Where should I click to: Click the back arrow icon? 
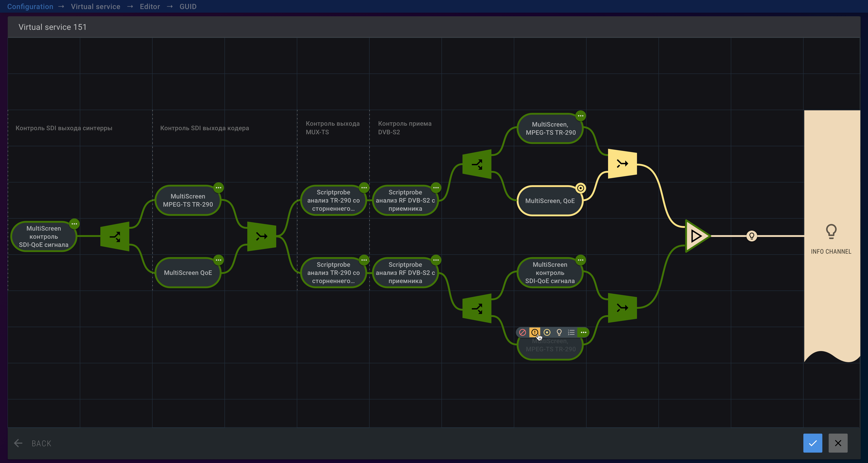point(18,443)
